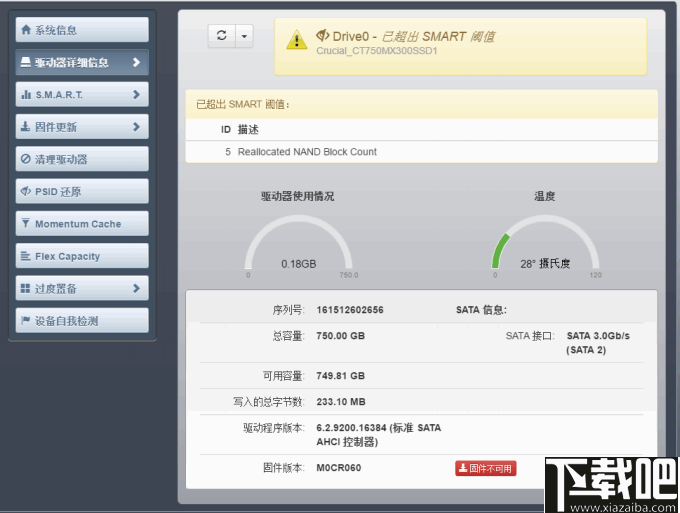Image resolution: width=680 pixels, height=513 pixels.
Task: Click the Crucial_CT750MX300SSD1 model name
Action: click(x=377, y=51)
